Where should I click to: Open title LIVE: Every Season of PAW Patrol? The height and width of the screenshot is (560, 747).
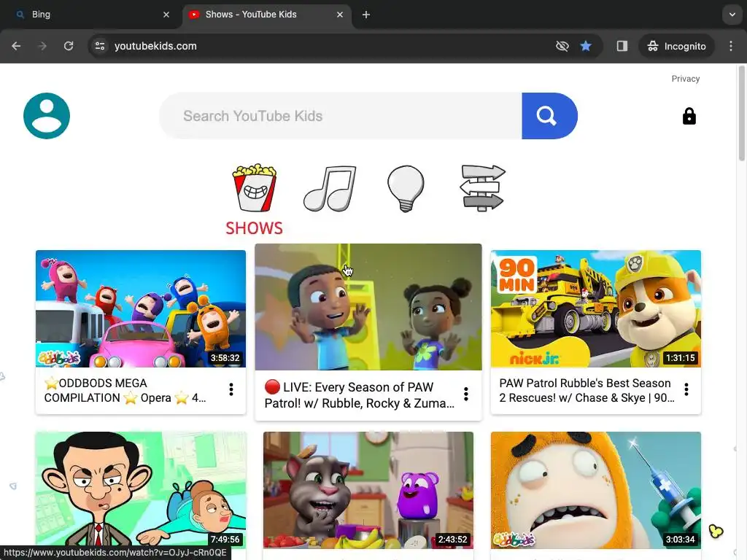coord(360,395)
